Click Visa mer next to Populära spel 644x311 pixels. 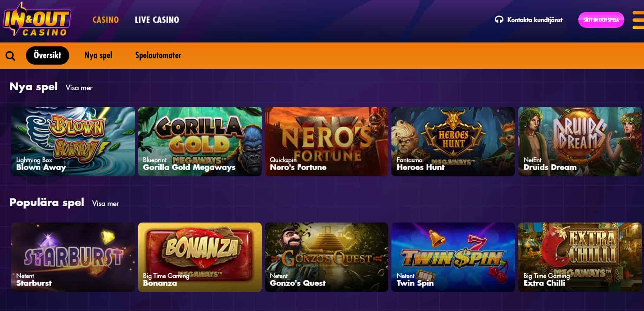tap(105, 204)
